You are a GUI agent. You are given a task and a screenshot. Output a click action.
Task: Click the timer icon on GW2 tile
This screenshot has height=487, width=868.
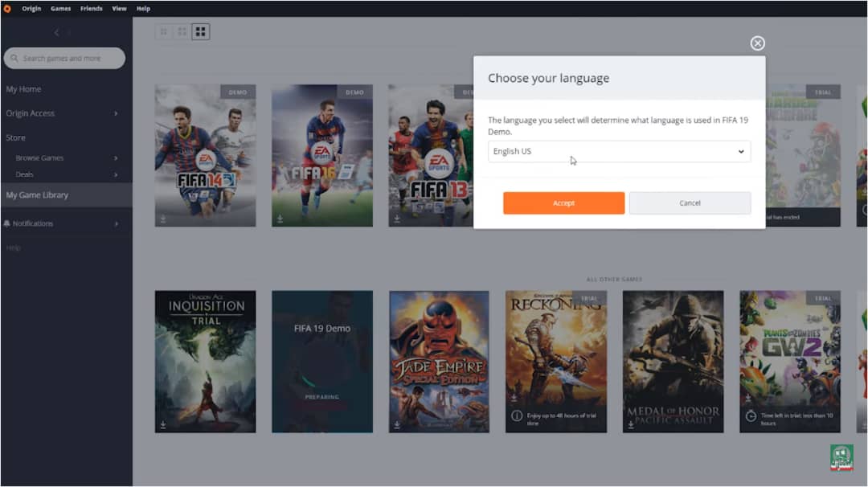pyautogui.click(x=750, y=416)
